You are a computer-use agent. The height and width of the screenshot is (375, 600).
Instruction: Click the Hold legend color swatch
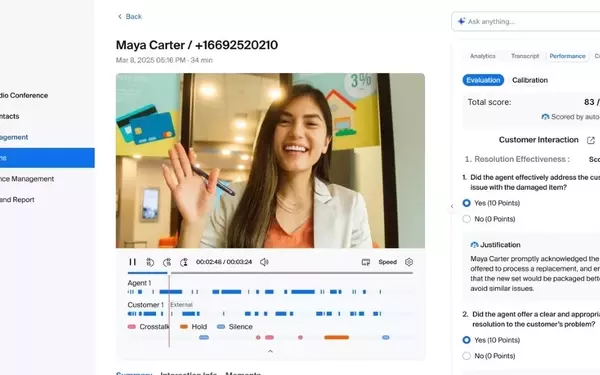point(184,327)
